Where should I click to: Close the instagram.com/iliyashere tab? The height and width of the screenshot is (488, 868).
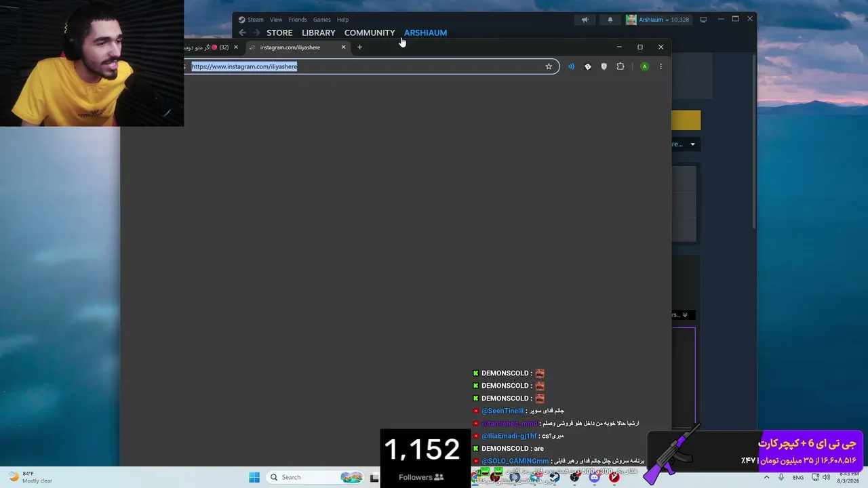click(343, 47)
